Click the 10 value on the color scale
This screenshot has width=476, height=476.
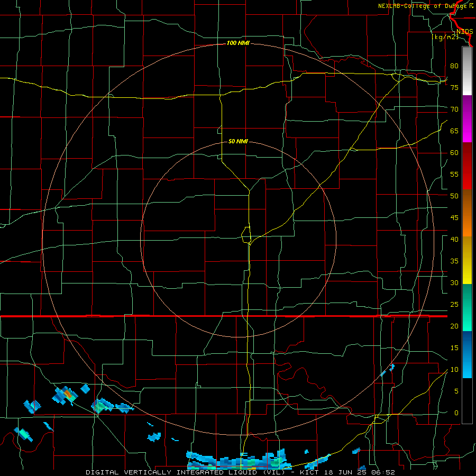tap(454, 370)
